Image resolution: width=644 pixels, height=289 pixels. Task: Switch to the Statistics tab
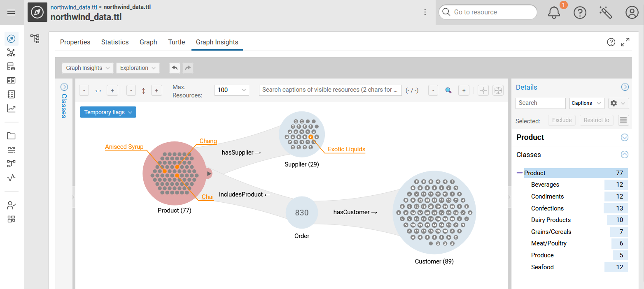114,42
